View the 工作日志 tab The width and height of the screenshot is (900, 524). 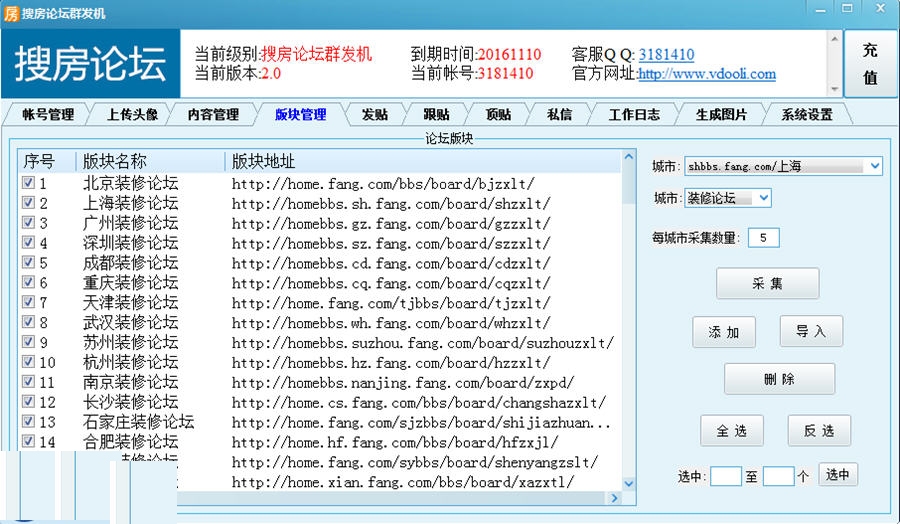pos(634,114)
